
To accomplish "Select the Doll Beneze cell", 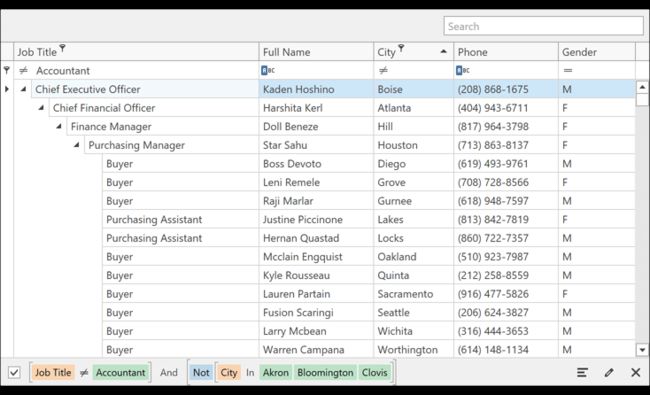I will point(316,126).
